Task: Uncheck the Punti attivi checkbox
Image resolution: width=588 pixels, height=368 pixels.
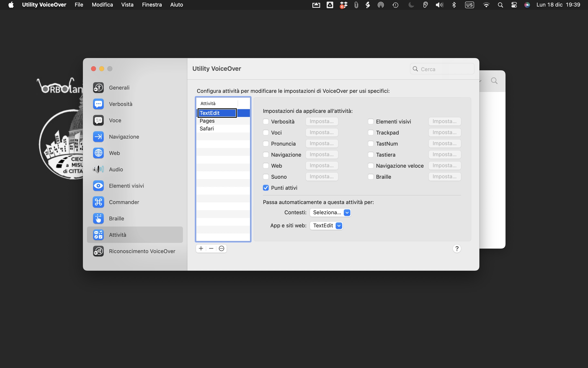Action: pos(266,188)
